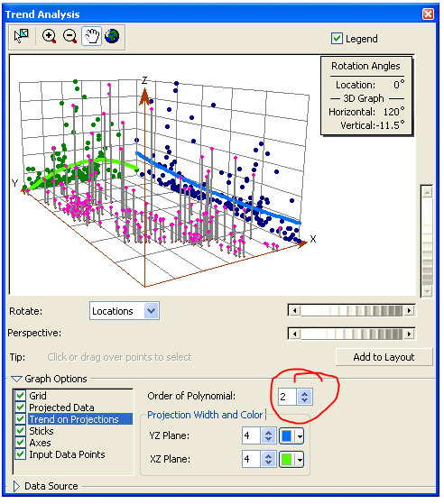Click the XZ Plane width value field

click(251, 460)
